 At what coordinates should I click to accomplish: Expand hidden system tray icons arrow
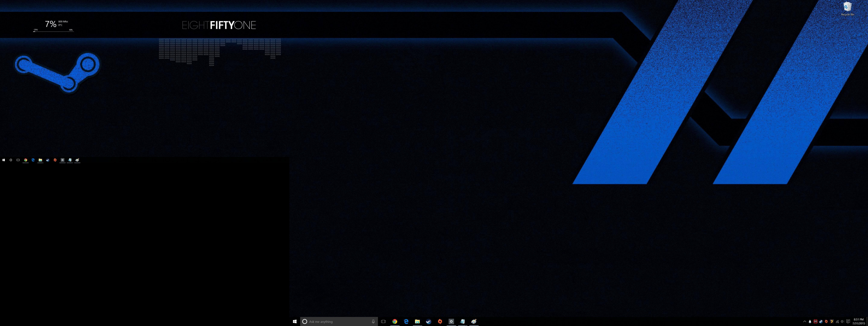(805, 322)
